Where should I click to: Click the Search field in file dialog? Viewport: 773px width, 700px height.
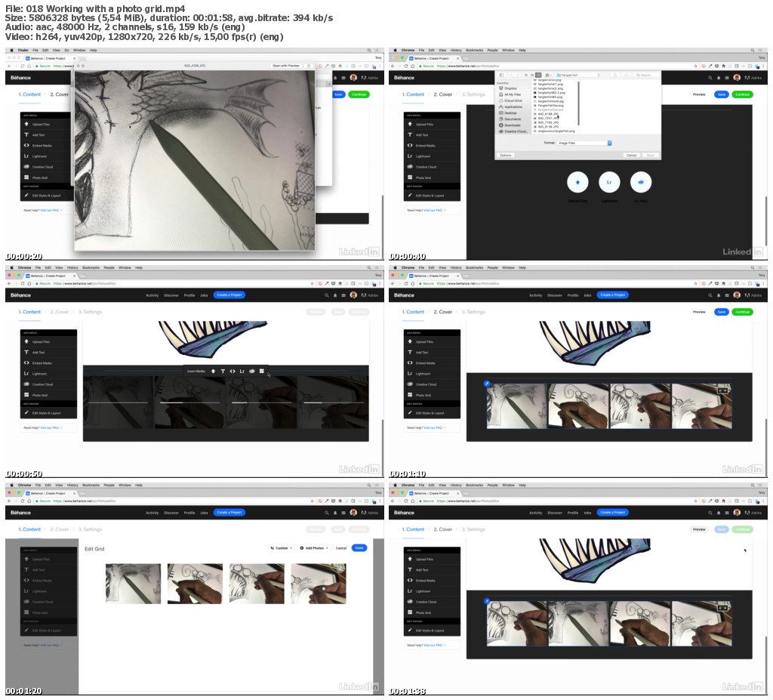tap(645, 75)
